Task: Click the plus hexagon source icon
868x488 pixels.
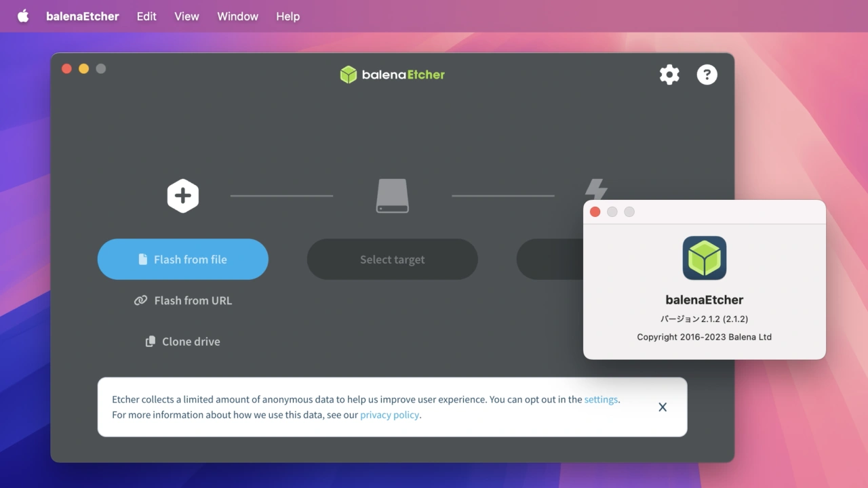Action: 183,196
